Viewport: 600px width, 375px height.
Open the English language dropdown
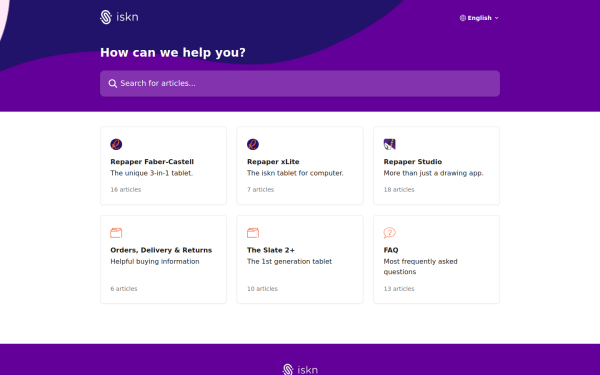pos(479,18)
